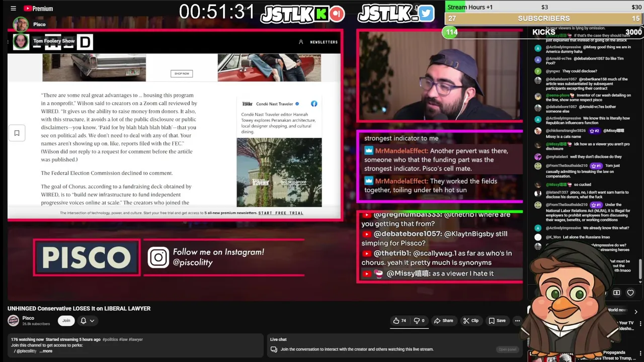Click Open panel for live chat

[x=507, y=349]
